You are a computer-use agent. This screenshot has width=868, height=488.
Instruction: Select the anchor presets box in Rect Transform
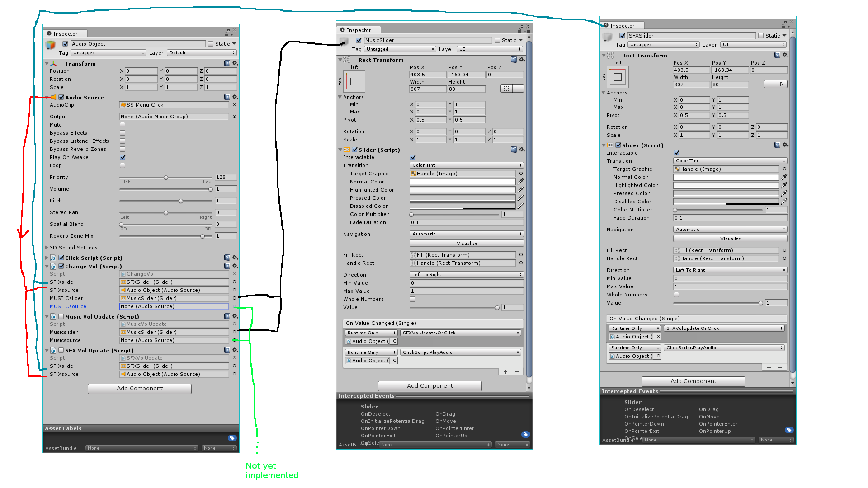(x=354, y=81)
